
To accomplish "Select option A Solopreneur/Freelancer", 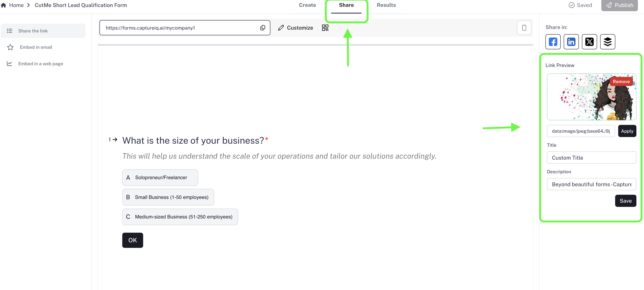I will (x=160, y=177).
